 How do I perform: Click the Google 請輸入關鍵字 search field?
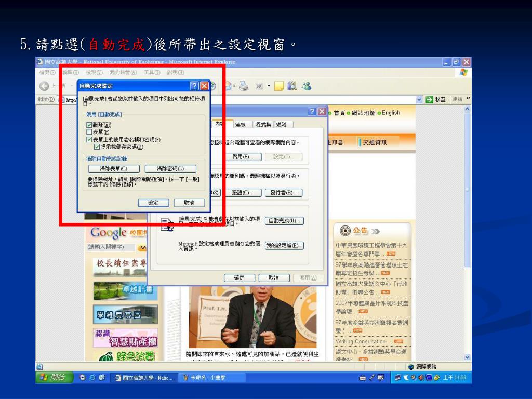pyautogui.click(x=111, y=247)
